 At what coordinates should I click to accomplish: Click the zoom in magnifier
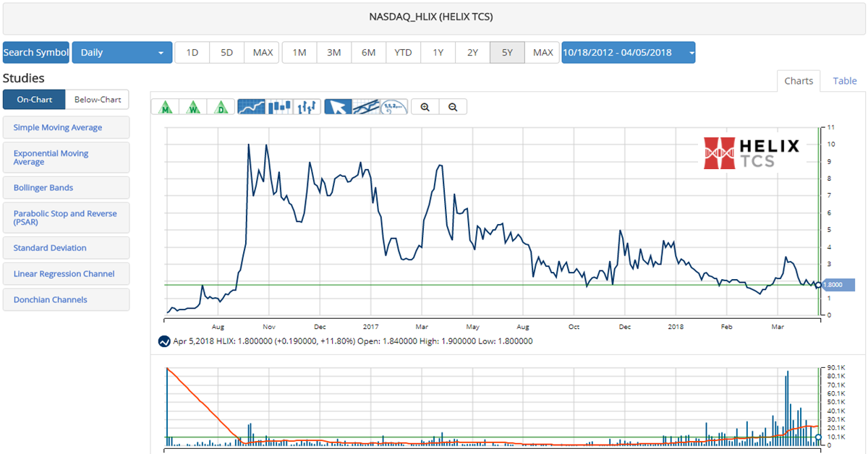point(425,107)
